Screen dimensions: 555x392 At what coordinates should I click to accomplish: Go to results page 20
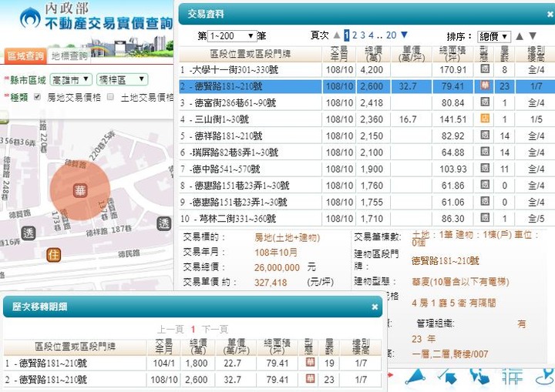(391, 35)
